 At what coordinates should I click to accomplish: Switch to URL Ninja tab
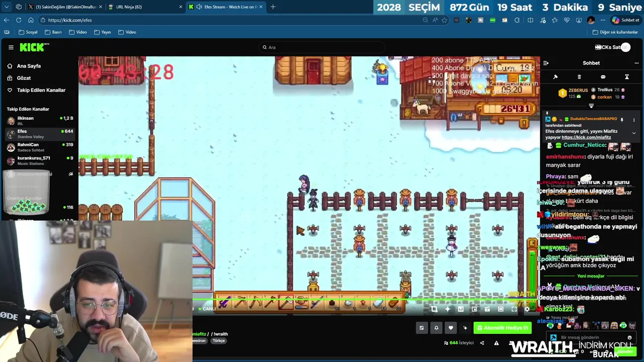146,7
